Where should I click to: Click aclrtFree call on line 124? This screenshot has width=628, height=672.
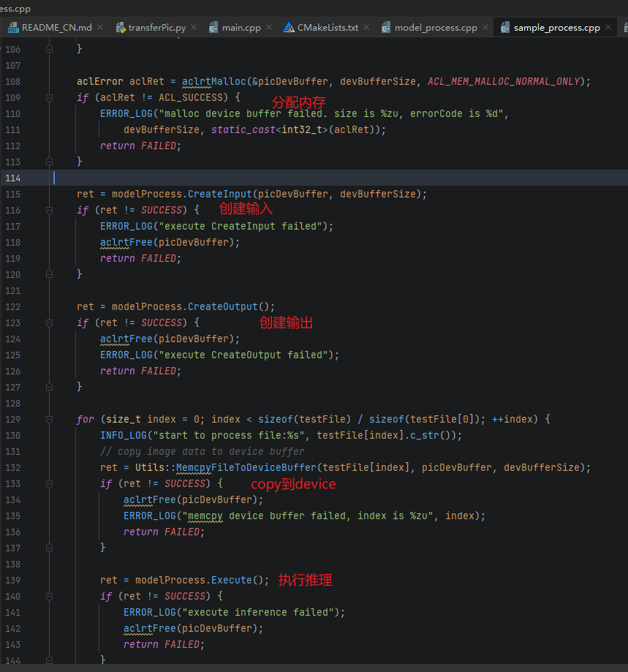[x=126, y=339]
